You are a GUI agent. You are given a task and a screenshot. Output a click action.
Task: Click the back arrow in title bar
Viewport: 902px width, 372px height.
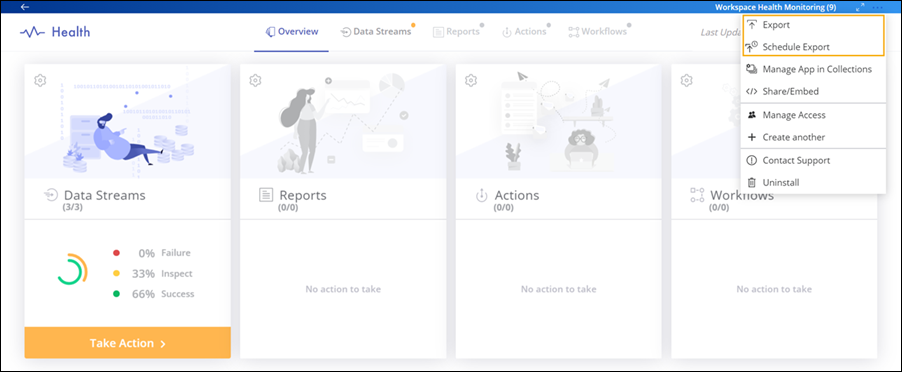(24, 7)
